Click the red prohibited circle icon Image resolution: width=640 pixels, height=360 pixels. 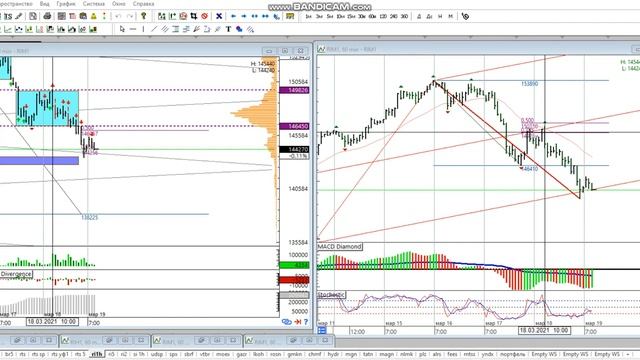point(204,16)
